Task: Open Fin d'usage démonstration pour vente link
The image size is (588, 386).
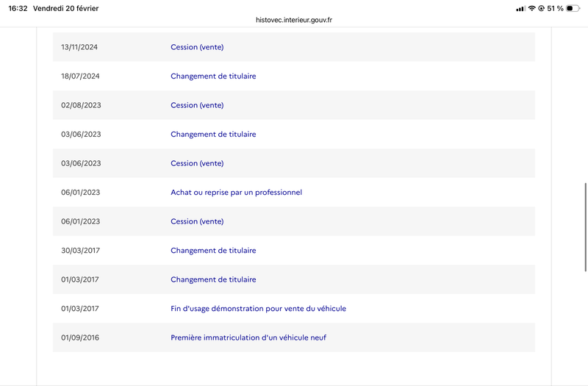Action: pyautogui.click(x=258, y=309)
